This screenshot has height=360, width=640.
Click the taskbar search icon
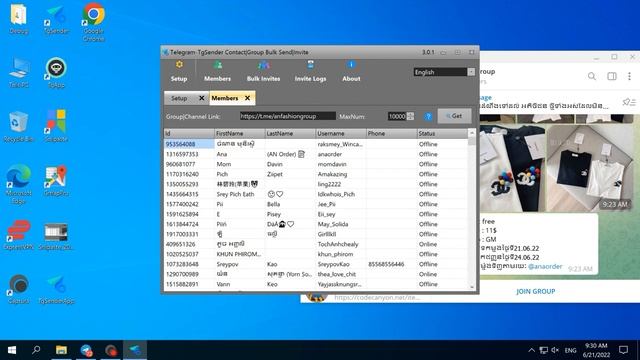coord(36,350)
